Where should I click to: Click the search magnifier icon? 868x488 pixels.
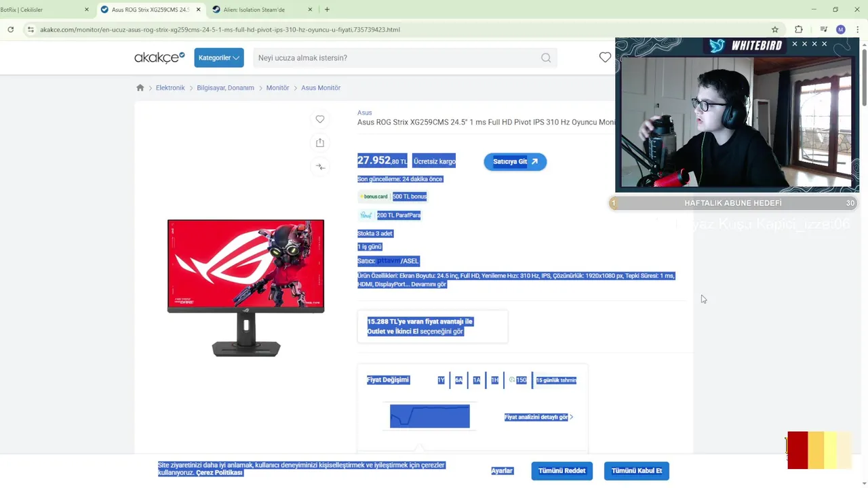pyautogui.click(x=546, y=58)
